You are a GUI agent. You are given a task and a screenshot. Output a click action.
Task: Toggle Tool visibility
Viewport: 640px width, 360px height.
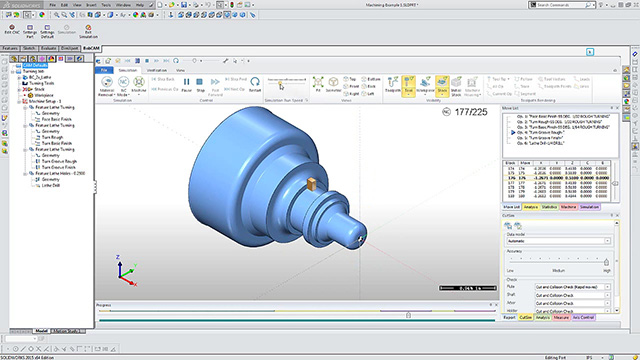click(409, 86)
